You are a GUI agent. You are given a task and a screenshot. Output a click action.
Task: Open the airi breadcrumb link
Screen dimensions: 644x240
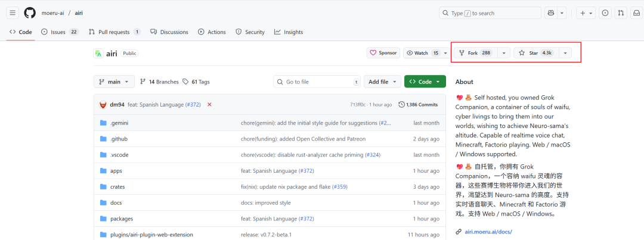79,13
